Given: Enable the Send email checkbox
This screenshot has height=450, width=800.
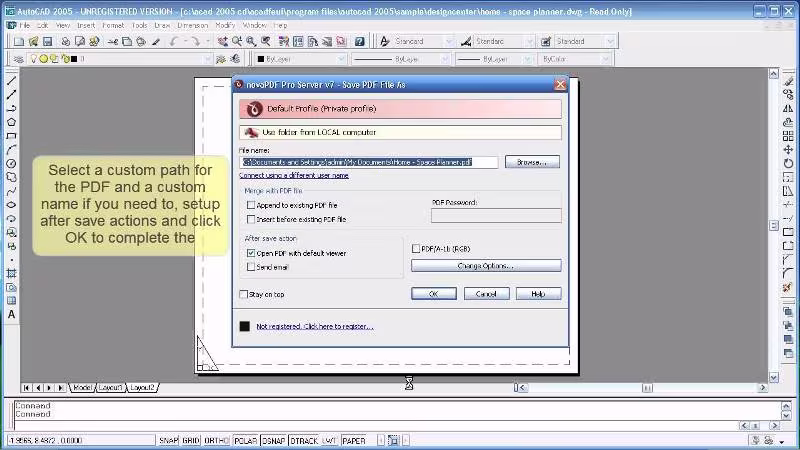Looking at the screenshot, I should (251, 267).
